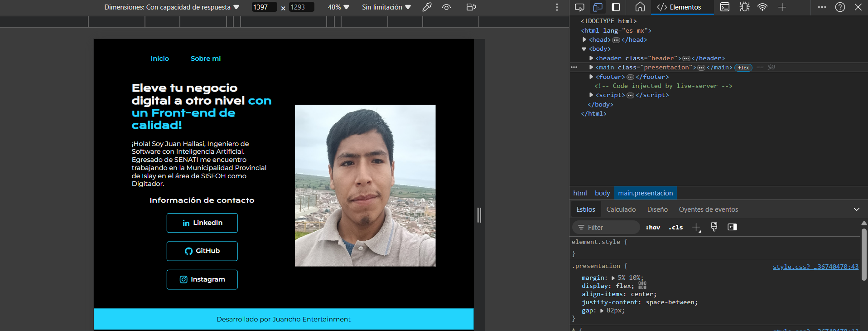Select the html lang="es-mx" line
The image size is (868, 331).
pos(616,30)
